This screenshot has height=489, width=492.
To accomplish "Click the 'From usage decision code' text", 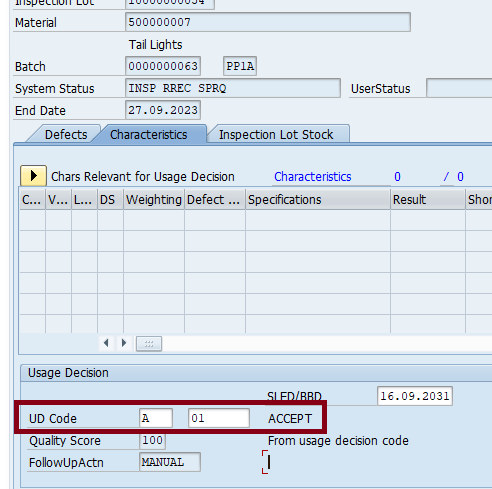I will coord(338,441).
